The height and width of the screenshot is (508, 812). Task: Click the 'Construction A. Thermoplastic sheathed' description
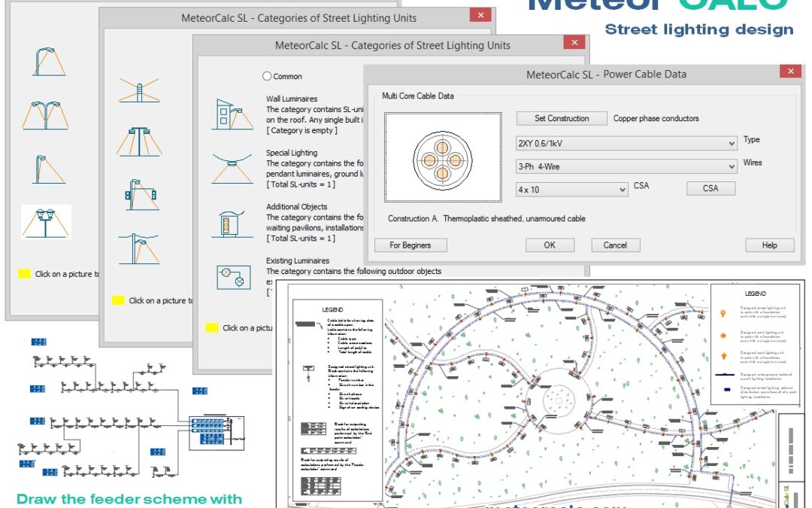486,219
